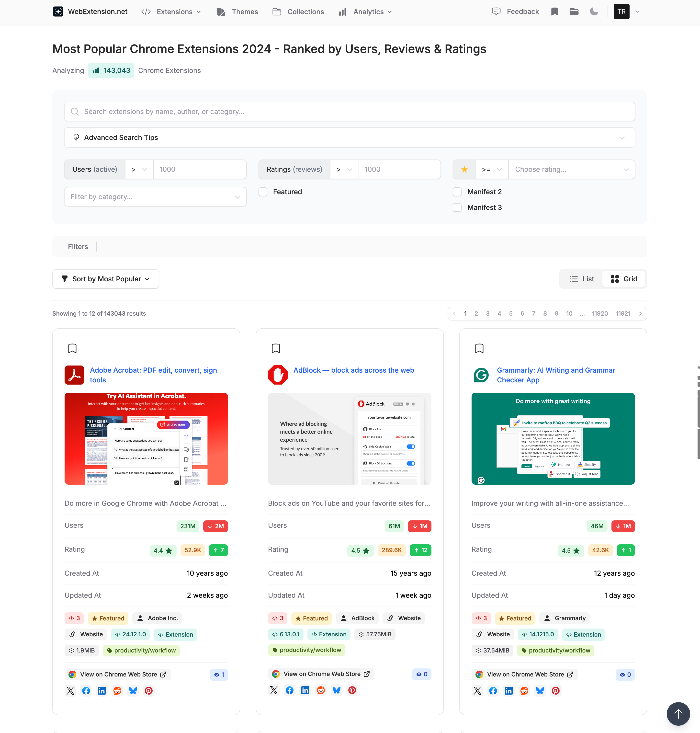This screenshot has height=733, width=700.
Task: Click the extension search input field
Action: (350, 112)
